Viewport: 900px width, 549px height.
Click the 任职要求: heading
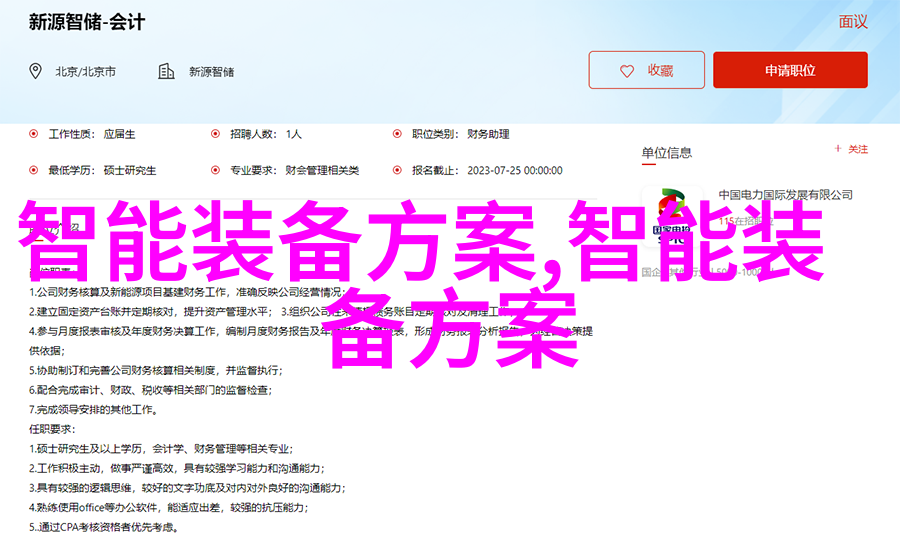pyautogui.click(x=52, y=429)
